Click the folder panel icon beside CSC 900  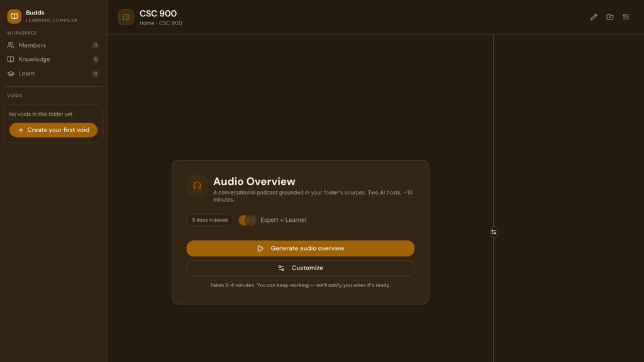click(x=126, y=17)
